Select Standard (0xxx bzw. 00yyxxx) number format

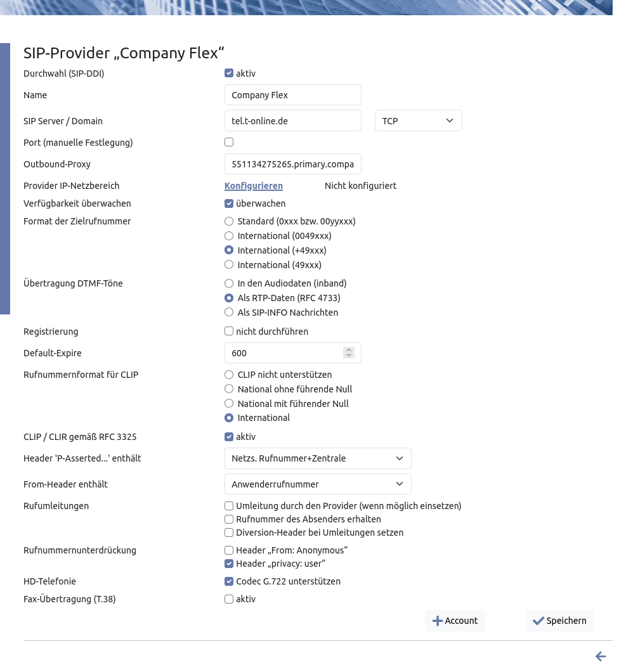click(229, 221)
